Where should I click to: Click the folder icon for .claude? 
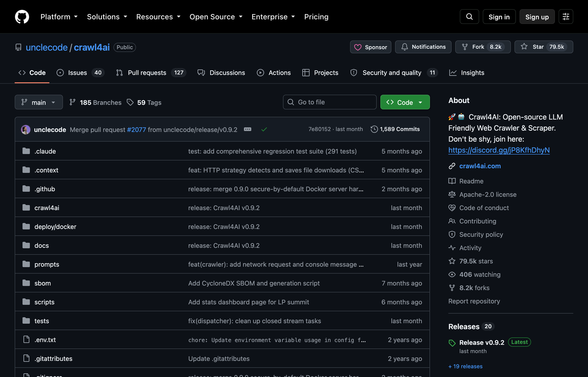[26, 151]
